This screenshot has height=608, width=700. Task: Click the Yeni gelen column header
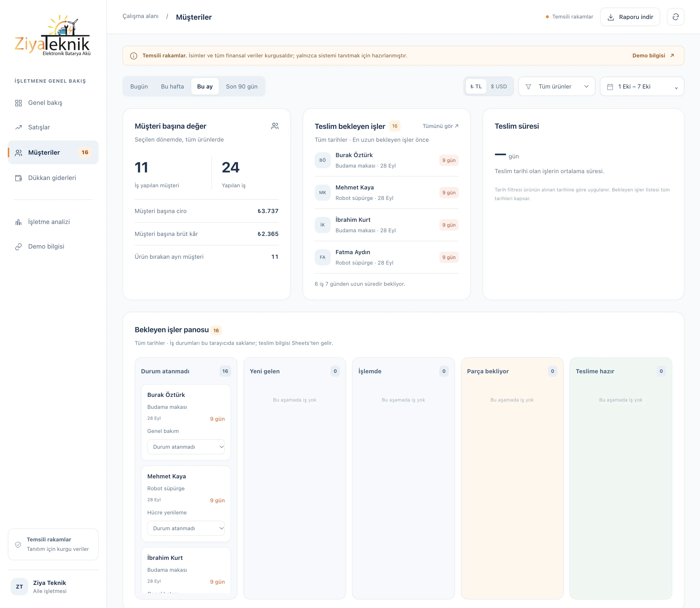click(294, 371)
